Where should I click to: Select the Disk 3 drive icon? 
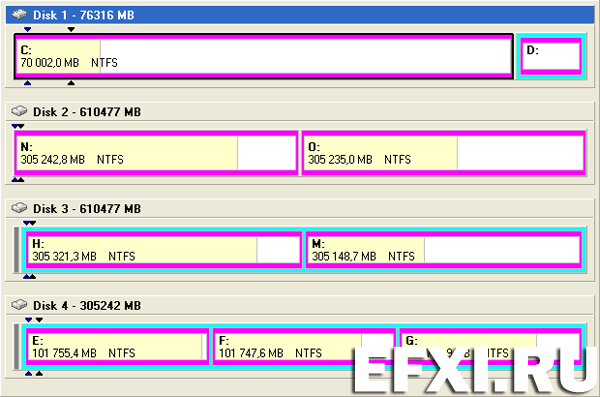pos(19,208)
